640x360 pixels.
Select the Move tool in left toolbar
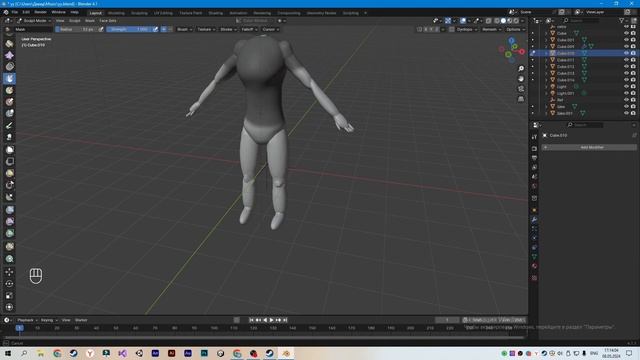pos(9,272)
